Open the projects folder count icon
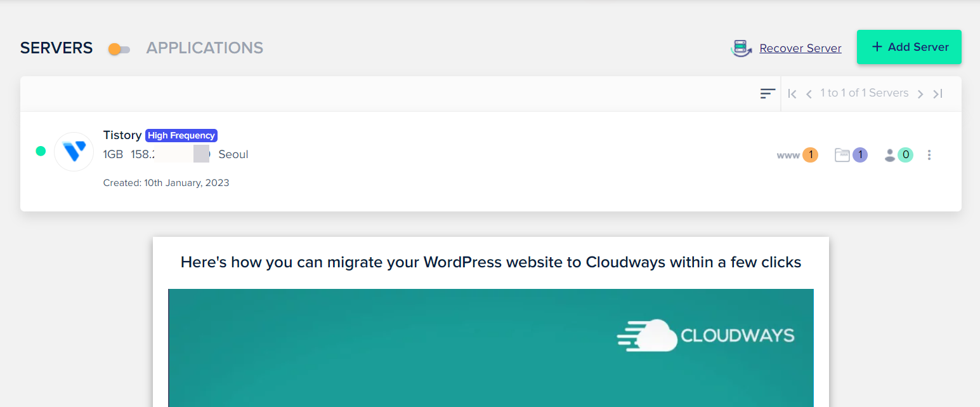The image size is (980, 407). (x=851, y=155)
